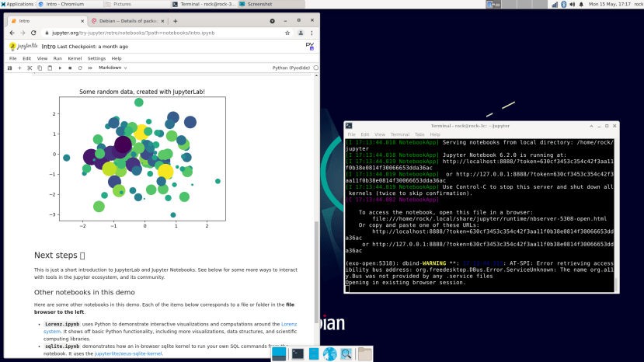Click the PY kernel logo icon
This screenshot has height=362, width=644.
310,46
